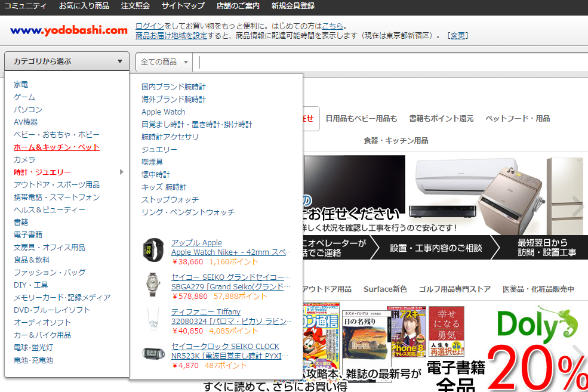Click the 変更 link for delivery area
Image resolution: width=588 pixels, height=392 pixels.
[x=457, y=35]
